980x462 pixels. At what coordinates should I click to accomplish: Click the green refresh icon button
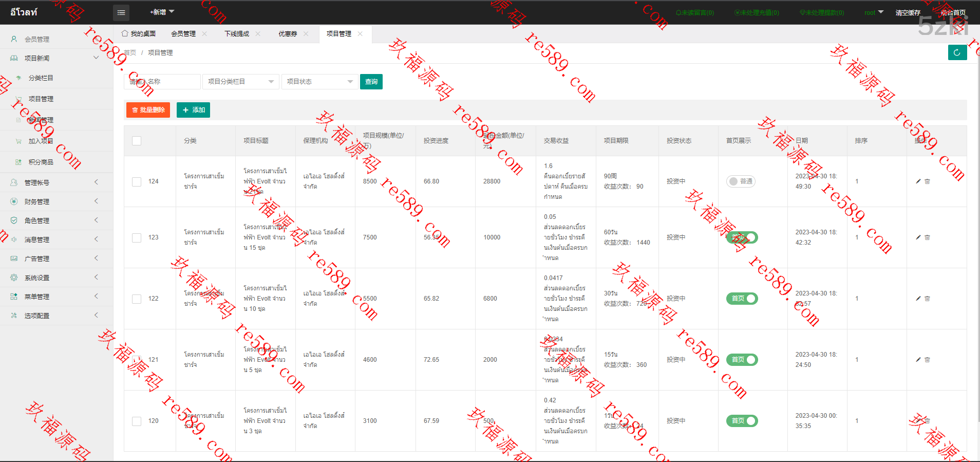(957, 52)
